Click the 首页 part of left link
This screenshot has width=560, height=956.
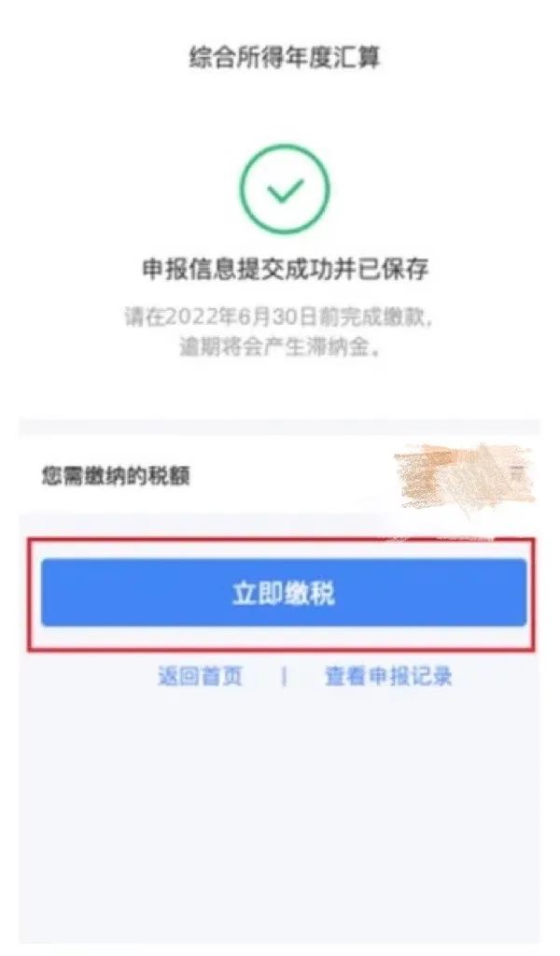(x=221, y=676)
